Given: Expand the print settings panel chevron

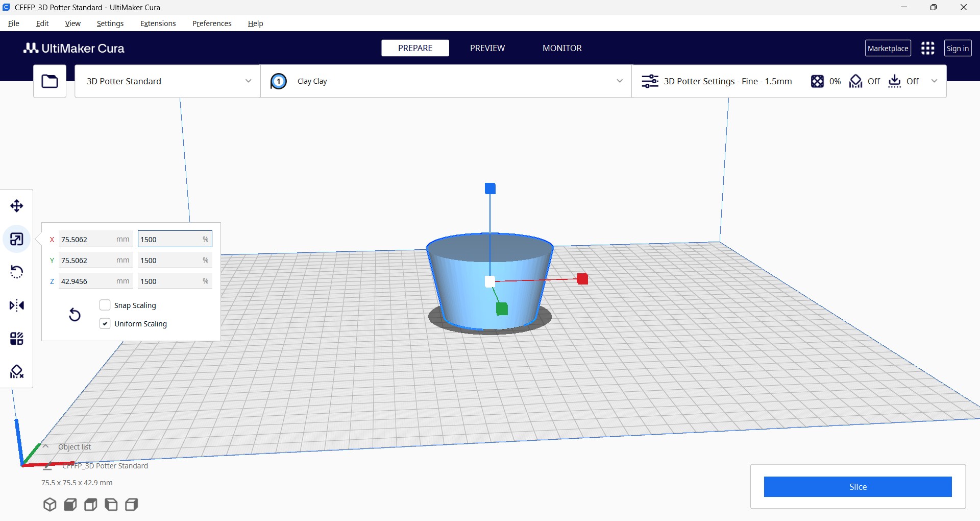Looking at the screenshot, I should click(x=935, y=81).
